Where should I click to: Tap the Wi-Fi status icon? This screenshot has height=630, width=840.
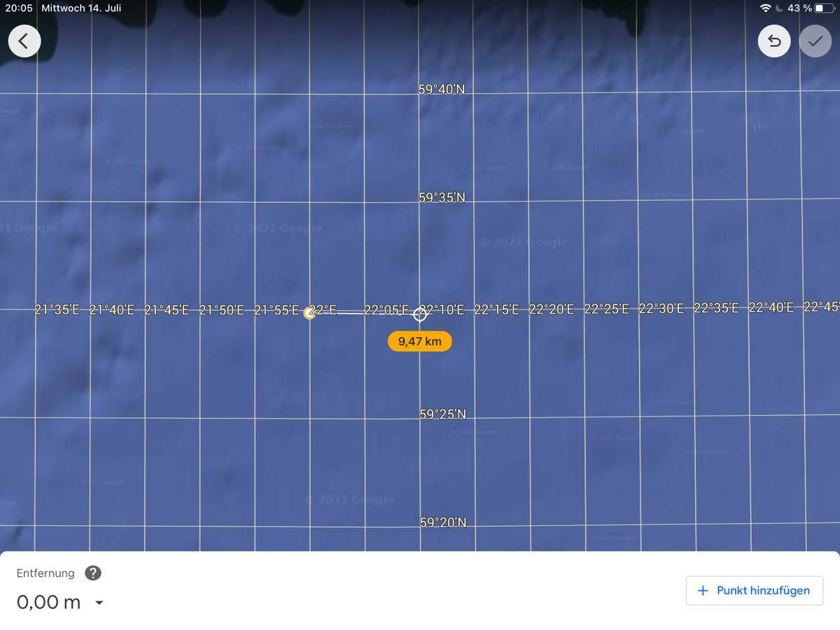[x=766, y=8]
